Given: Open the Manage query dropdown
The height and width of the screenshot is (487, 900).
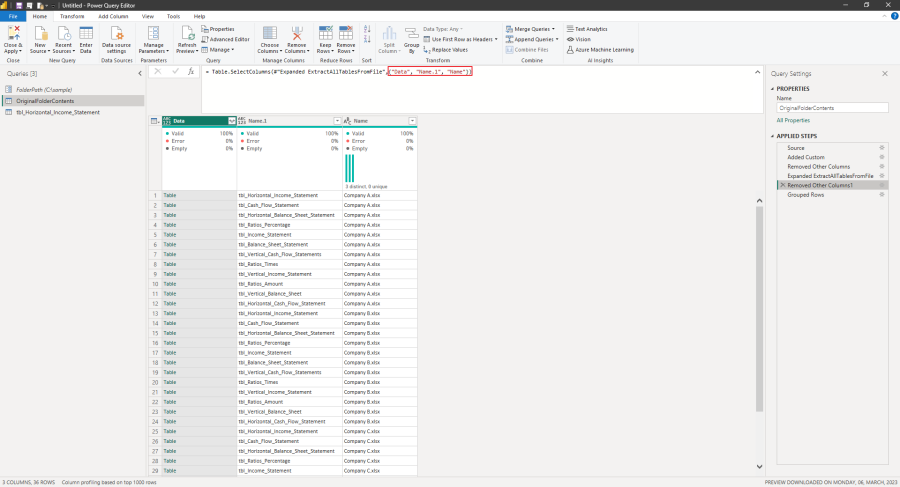Looking at the screenshot, I should click(x=218, y=50).
